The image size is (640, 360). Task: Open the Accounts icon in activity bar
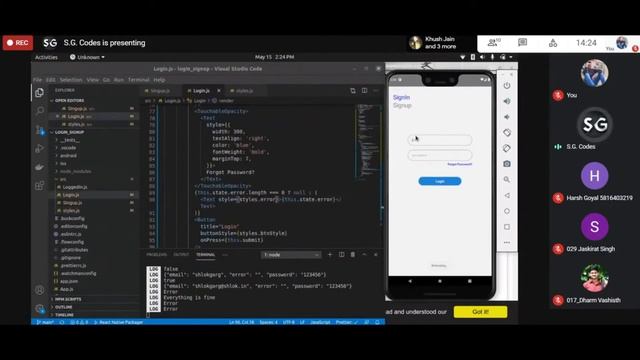40,290
